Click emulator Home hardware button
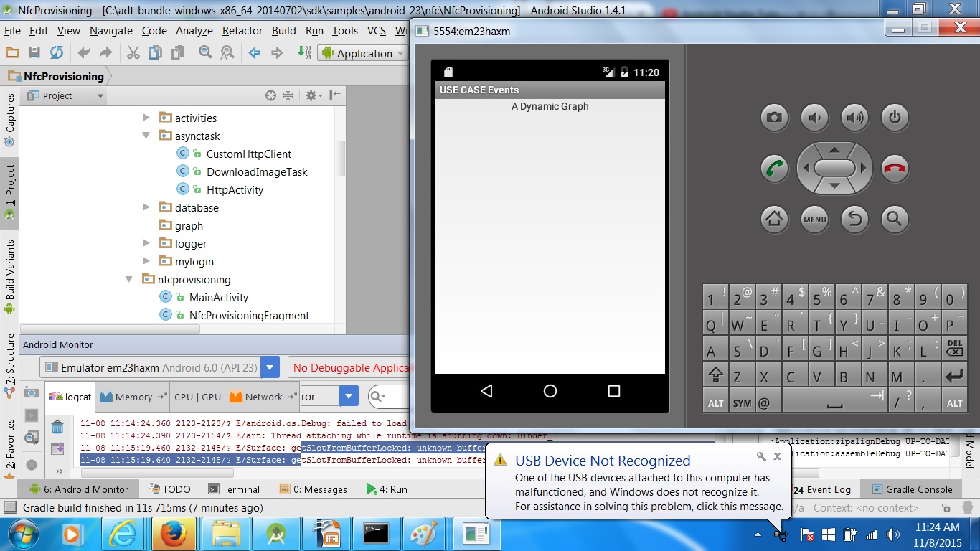 pos(774,219)
